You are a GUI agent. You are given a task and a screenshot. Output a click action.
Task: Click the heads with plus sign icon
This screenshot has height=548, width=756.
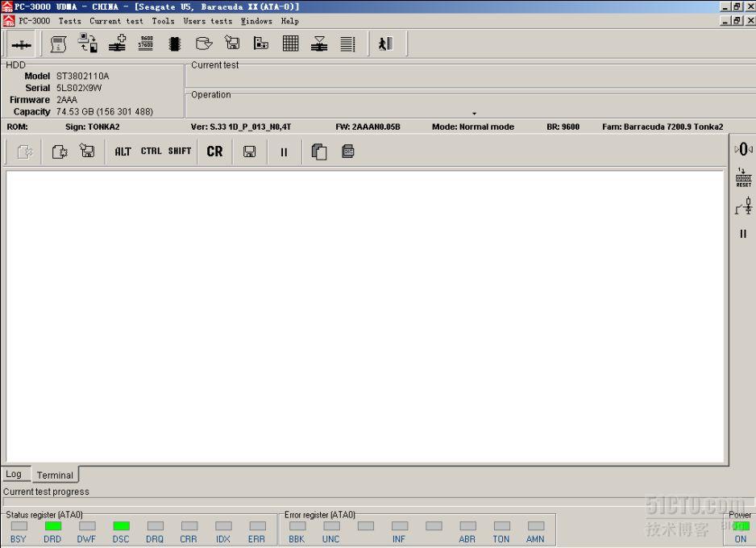click(x=117, y=44)
